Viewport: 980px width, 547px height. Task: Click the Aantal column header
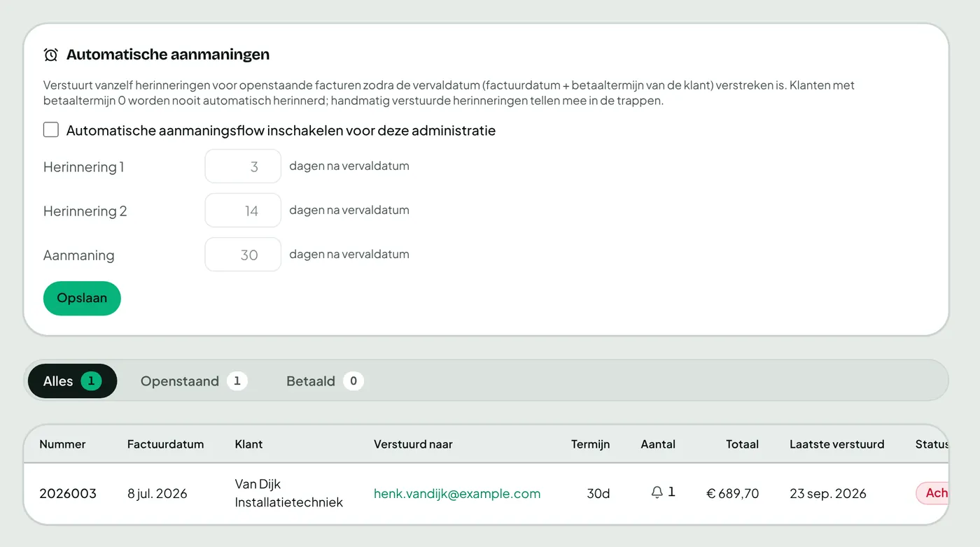658,444
